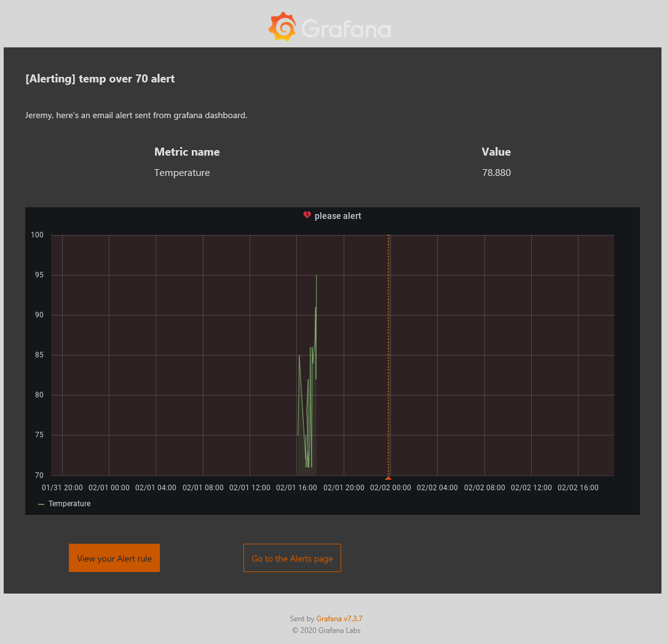This screenshot has width=667, height=644.
Task: Click the 'please alert' panel title
Action: point(337,216)
